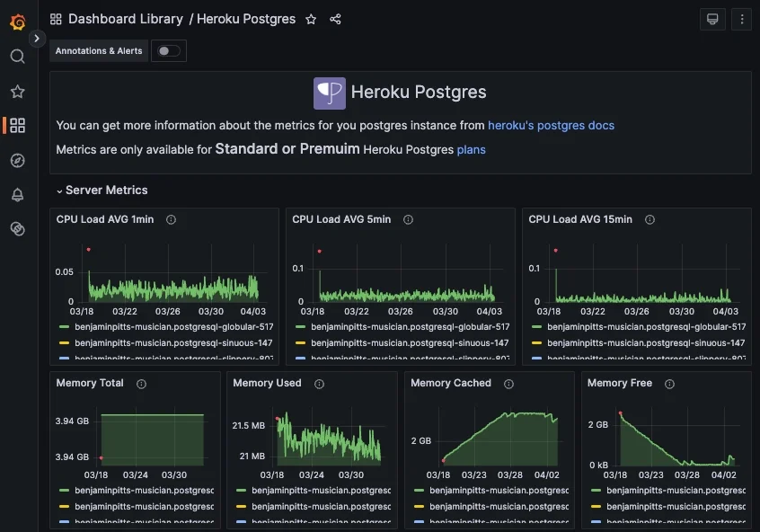This screenshot has width=760, height=532.
Task: Click the Grafana logo
Action: [x=18, y=21]
